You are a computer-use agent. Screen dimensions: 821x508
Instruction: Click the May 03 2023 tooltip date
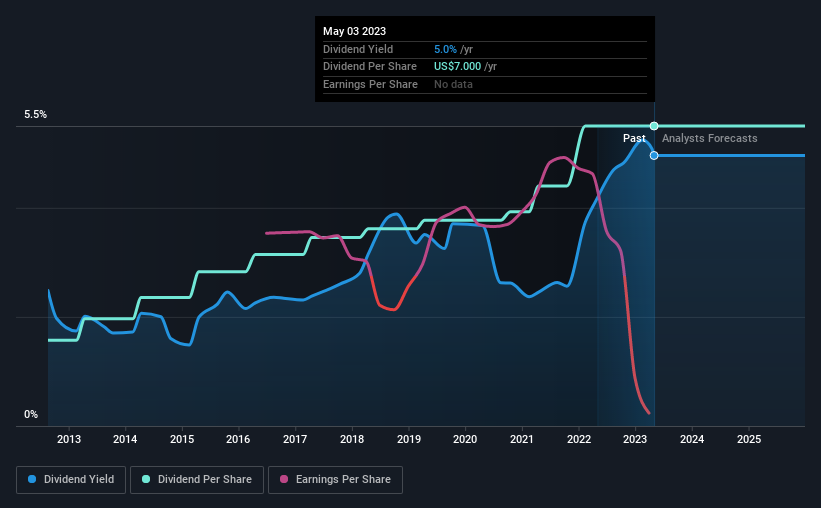(354, 31)
